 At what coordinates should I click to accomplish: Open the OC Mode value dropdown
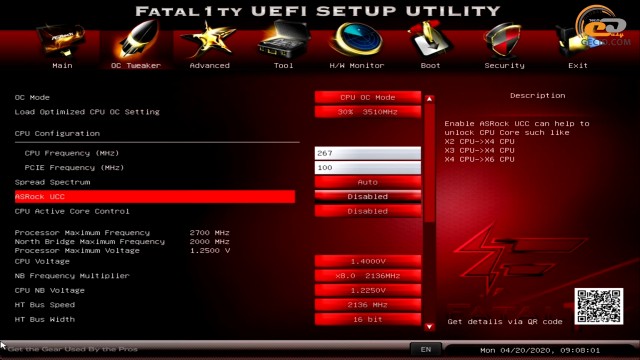pyautogui.click(x=367, y=97)
